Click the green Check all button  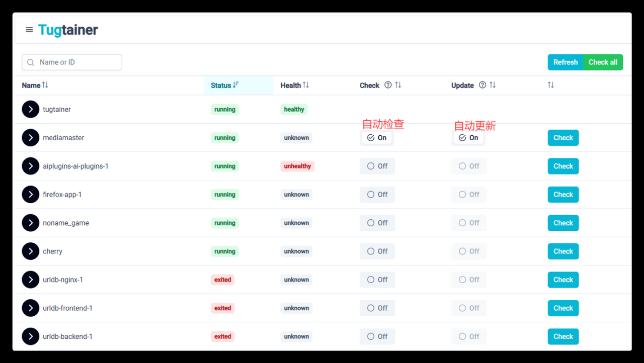pyautogui.click(x=603, y=62)
